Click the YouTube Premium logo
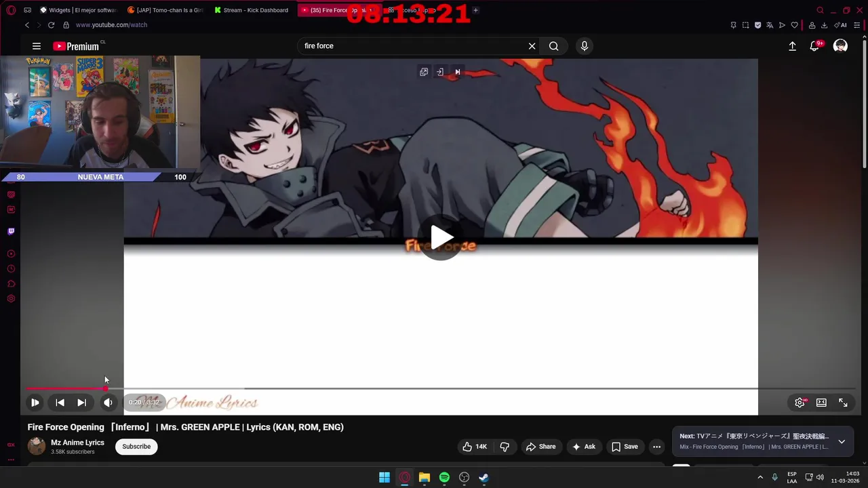This screenshot has width=868, height=488. click(x=76, y=46)
